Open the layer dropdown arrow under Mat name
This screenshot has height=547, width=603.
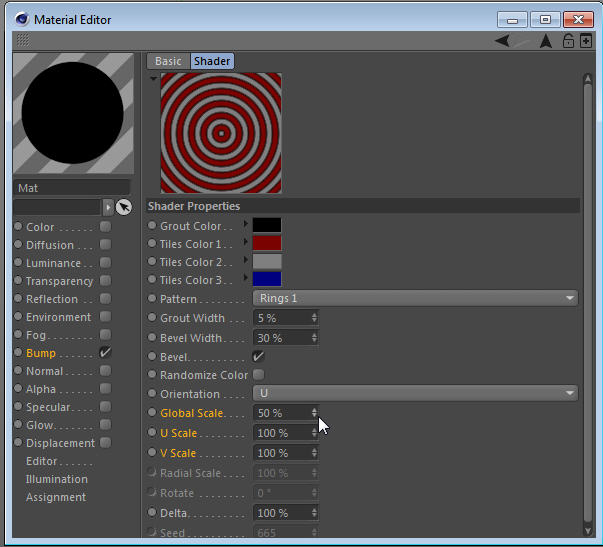pyautogui.click(x=108, y=207)
